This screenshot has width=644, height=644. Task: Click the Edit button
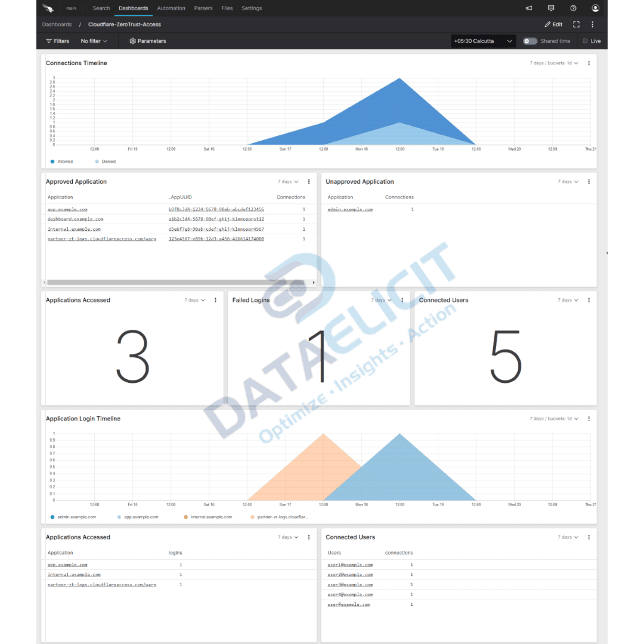click(x=553, y=24)
